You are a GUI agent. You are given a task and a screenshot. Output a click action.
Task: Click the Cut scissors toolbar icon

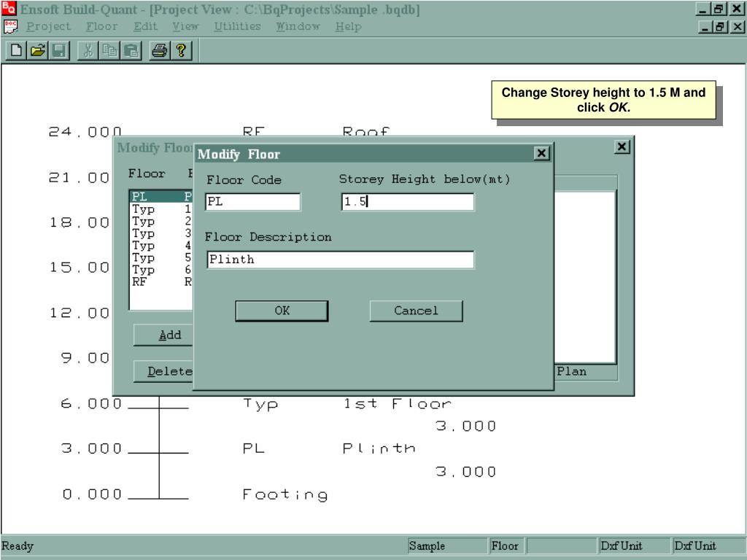[x=88, y=50]
